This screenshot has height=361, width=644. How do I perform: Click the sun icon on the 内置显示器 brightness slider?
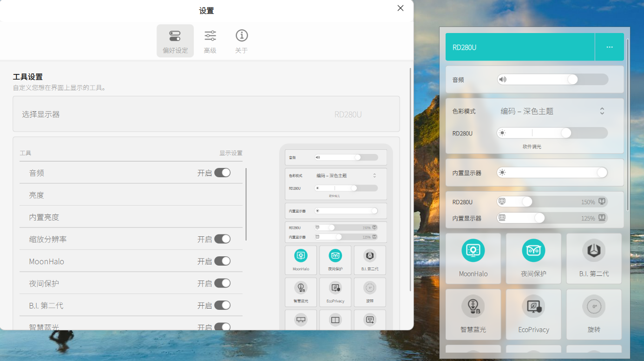(x=502, y=173)
